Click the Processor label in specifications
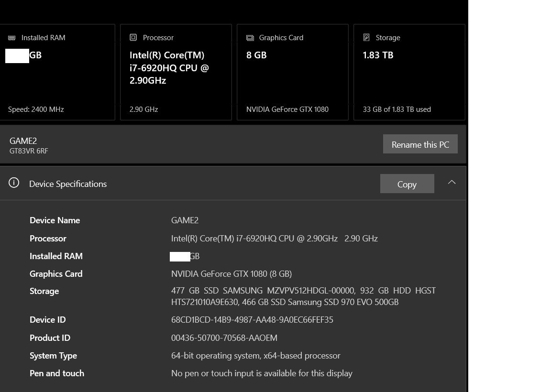 (48, 239)
